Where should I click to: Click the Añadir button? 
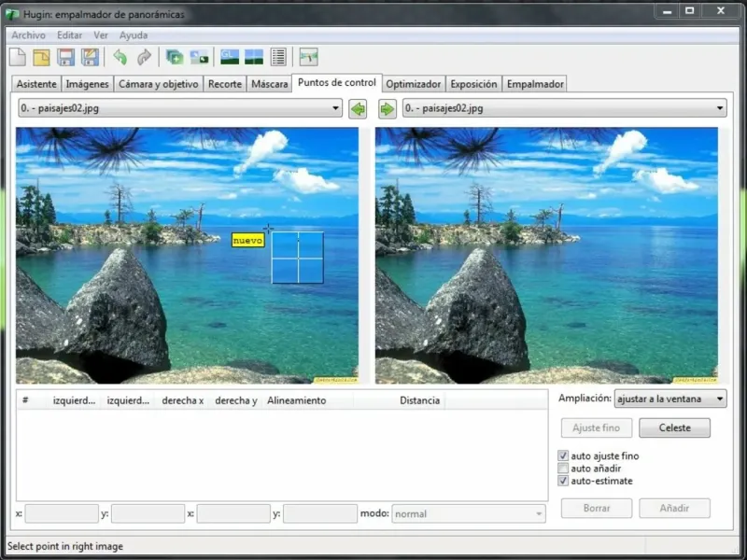[674, 508]
